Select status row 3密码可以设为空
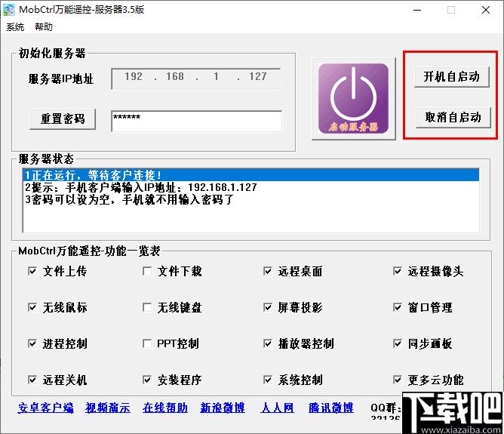504x434 pixels. [252, 199]
